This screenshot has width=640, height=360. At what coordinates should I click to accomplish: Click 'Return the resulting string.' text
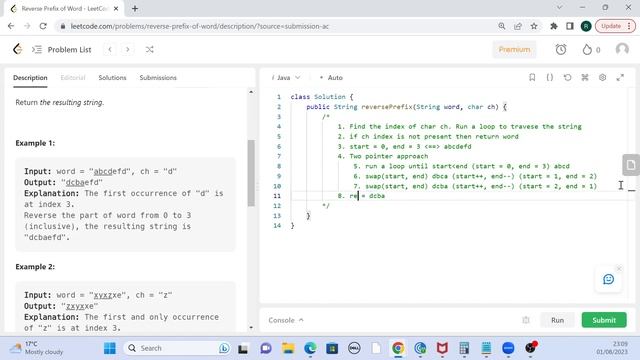click(x=60, y=102)
